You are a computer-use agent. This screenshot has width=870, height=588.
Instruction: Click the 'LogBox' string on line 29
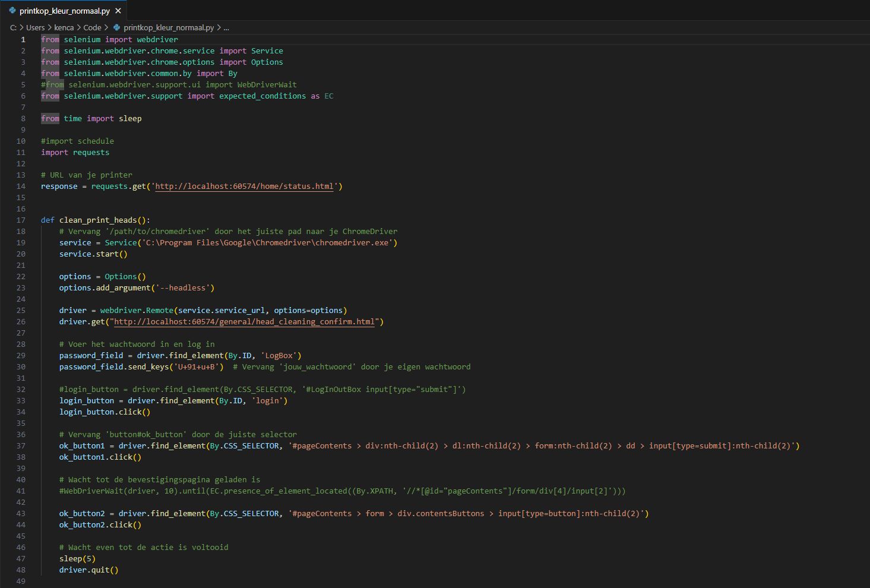point(279,356)
